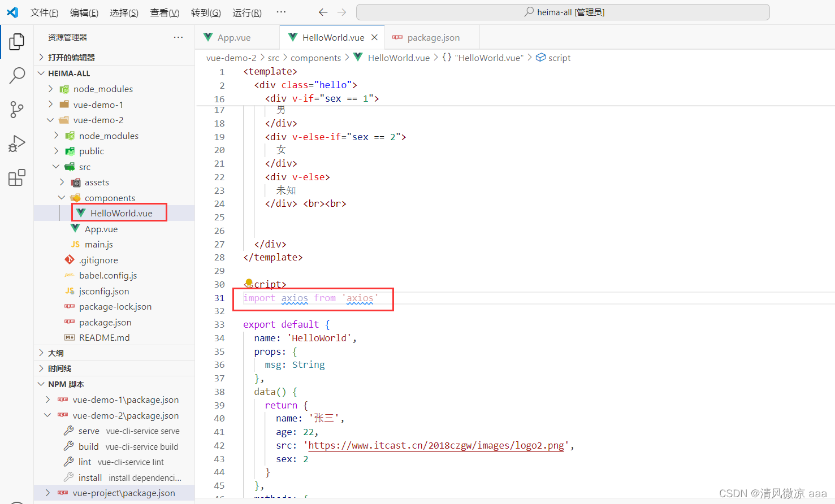Open jsconfig.json file
The height and width of the screenshot is (504, 835).
tap(103, 291)
